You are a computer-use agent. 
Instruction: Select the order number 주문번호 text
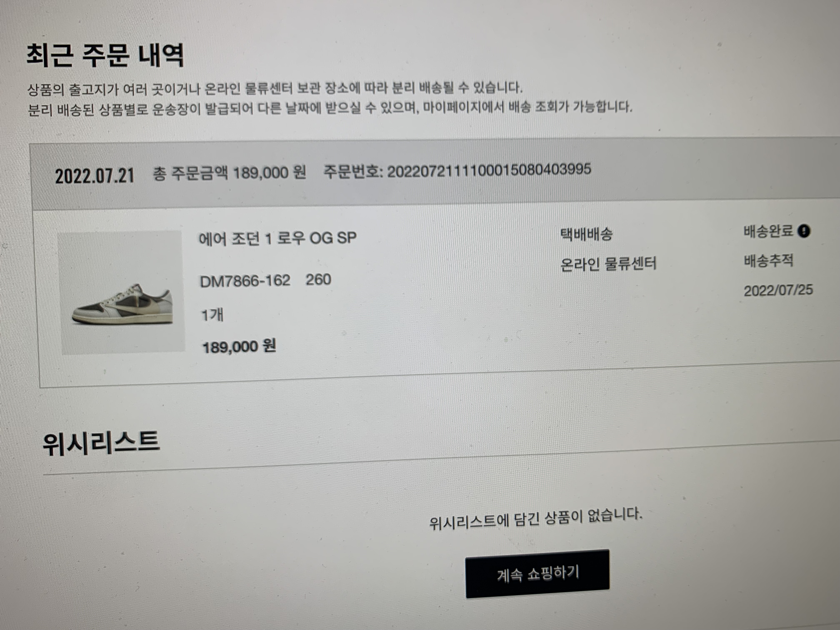point(457,170)
